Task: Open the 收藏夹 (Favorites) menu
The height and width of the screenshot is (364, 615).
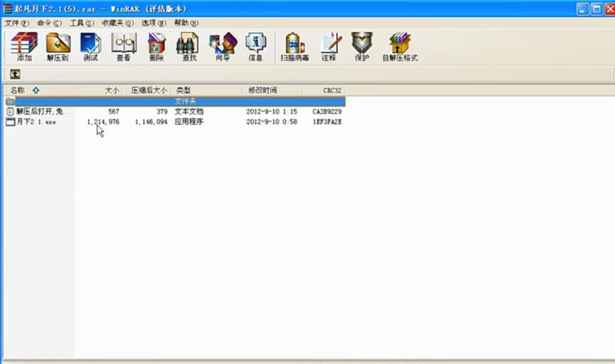Action: pos(117,23)
